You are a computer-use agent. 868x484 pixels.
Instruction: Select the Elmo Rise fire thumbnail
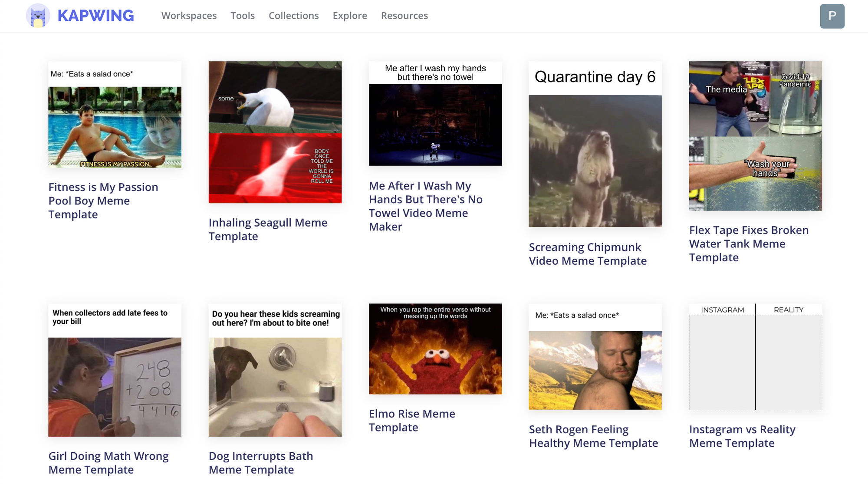435,349
